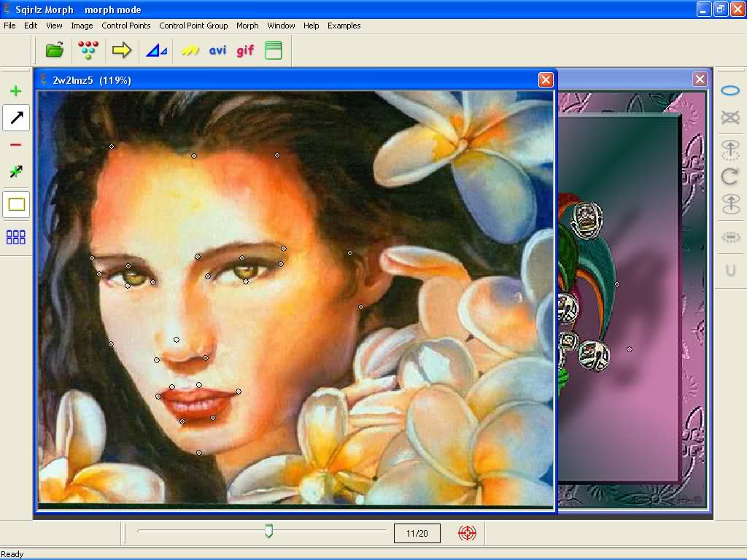Click the control point on the nose tip
Image resolution: width=747 pixels, height=560 pixels.
177,340
